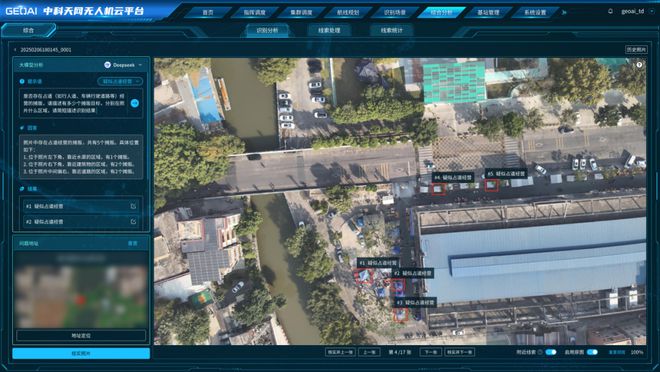Click the info circle beside the nearby clues toggle
The height and width of the screenshot is (372, 660).
(540, 352)
